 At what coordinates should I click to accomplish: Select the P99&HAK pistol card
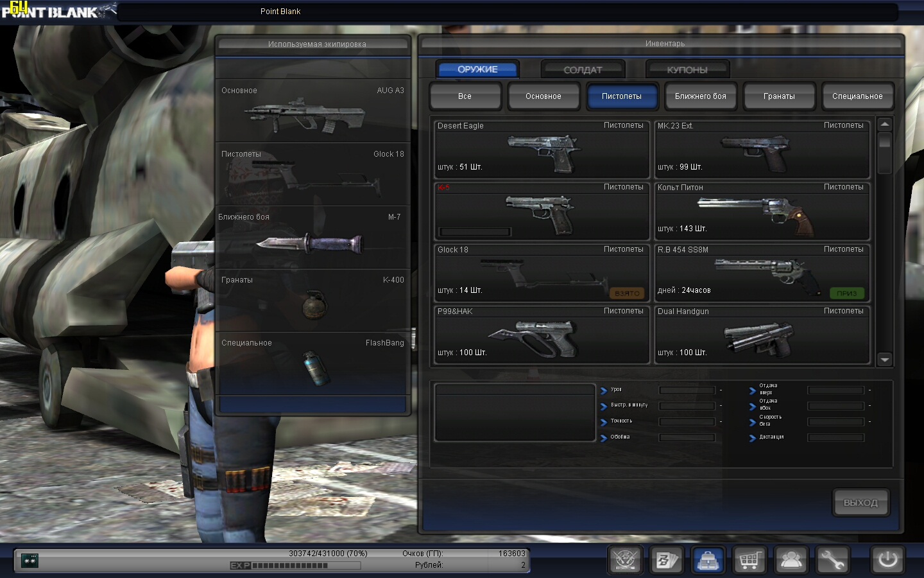[x=542, y=335]
